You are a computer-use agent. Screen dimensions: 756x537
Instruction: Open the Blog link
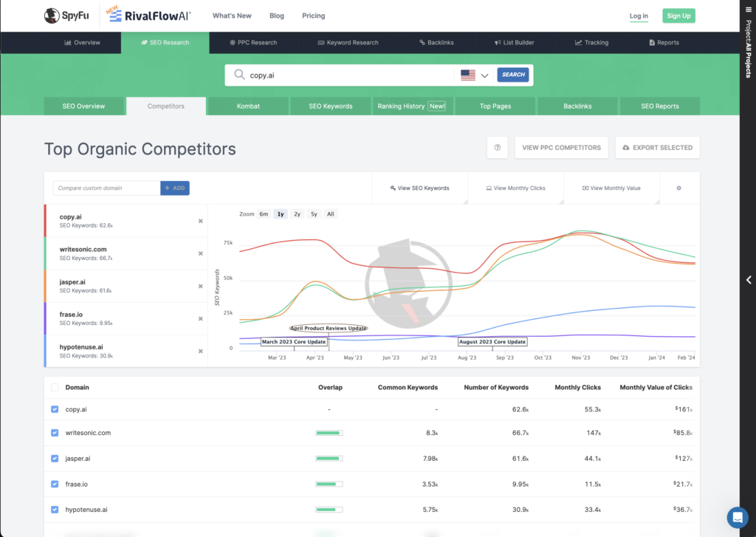point(277,16)
